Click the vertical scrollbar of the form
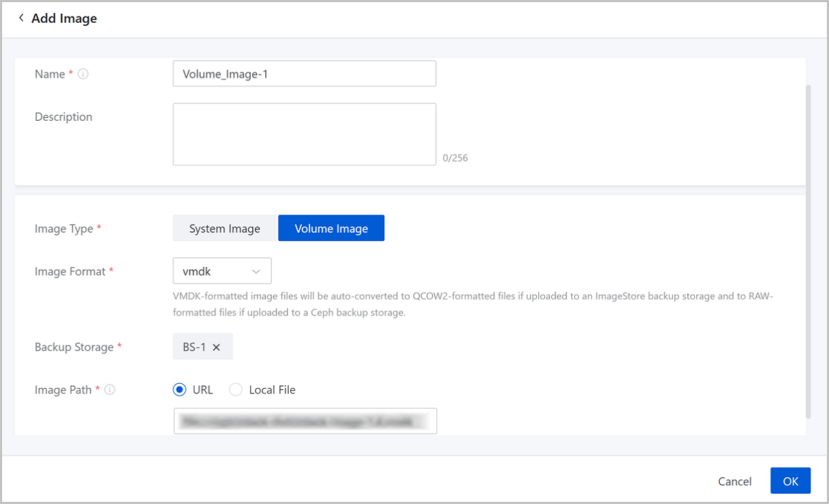 pyautogui.click(x=808, y=249)
